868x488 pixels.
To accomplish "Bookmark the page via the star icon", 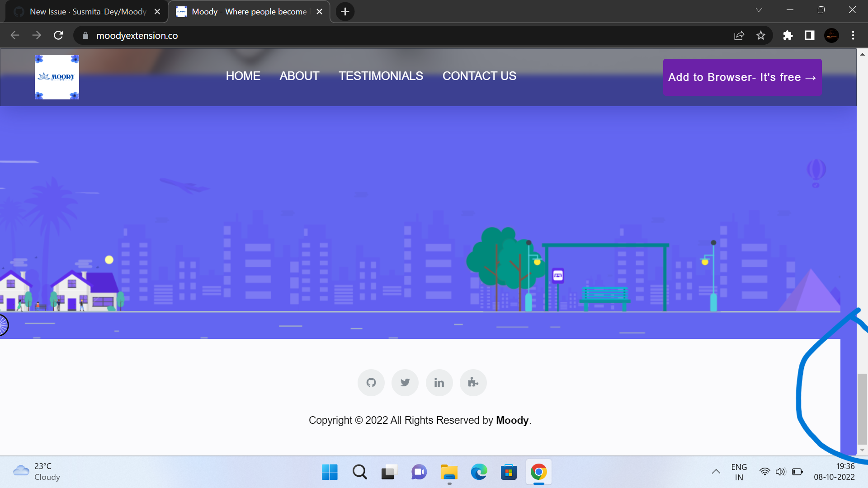I will point(761,35).
